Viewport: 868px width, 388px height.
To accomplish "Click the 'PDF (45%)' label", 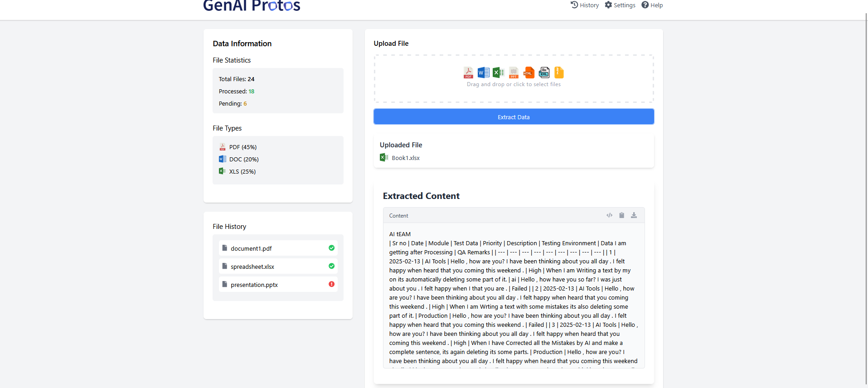I will [x=243, y=147].
